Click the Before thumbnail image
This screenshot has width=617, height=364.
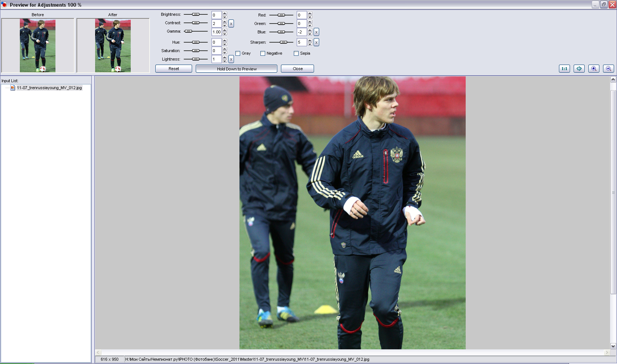(x=37, y=45)
